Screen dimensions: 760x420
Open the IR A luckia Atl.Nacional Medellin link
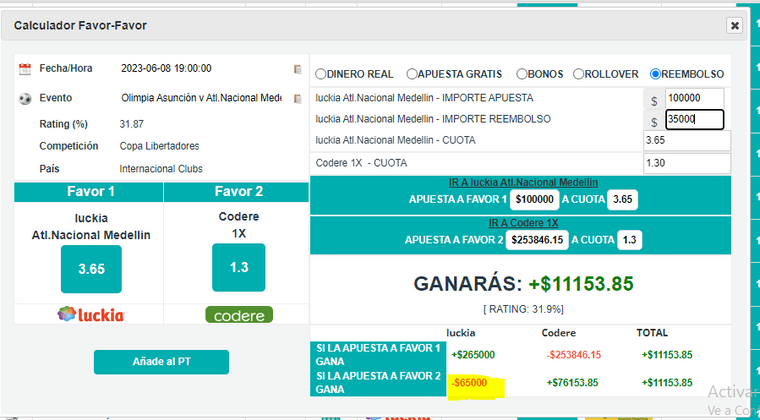[523, 183]
